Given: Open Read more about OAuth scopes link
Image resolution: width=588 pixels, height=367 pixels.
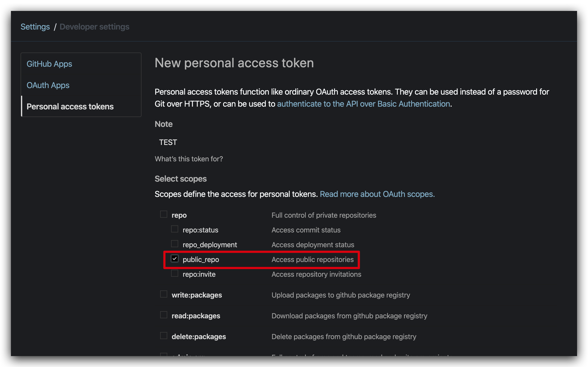Looking at the screenshot, I should [x=377, y=194].
